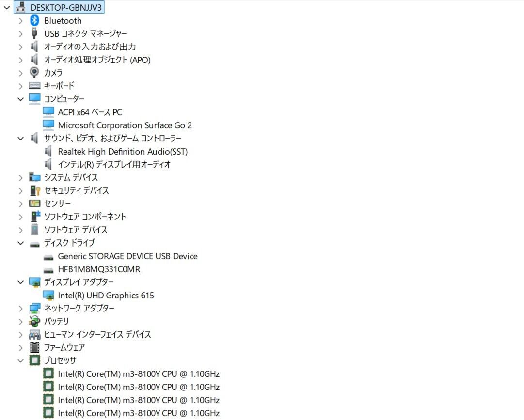Click the key icon for セキュリティ デバイス
This screenshot has width=524, height=420.
(x=35, y=190)
